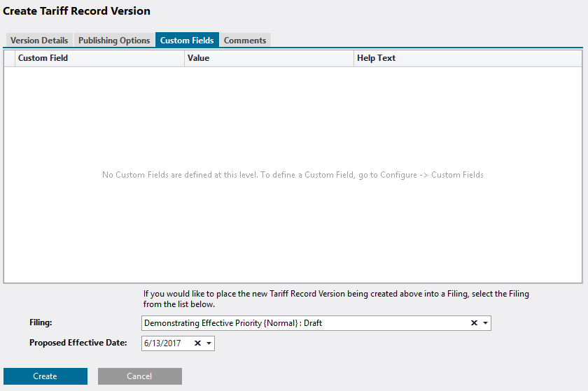Cancel the tariff record version creation

(x=139, y=376)
